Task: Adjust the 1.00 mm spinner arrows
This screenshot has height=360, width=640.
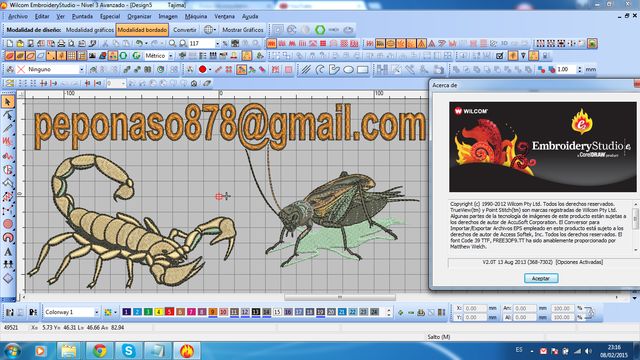Action: point(580,70)
